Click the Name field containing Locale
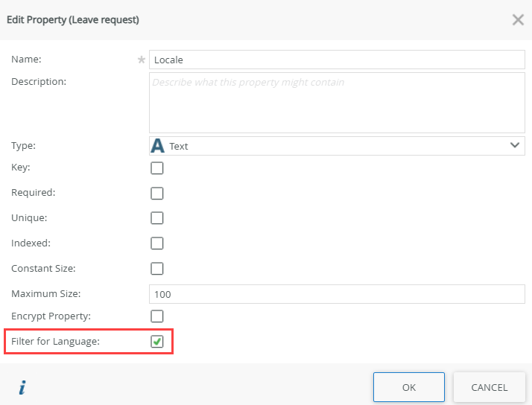Screen dimensions: 532x405 [337, 60]
